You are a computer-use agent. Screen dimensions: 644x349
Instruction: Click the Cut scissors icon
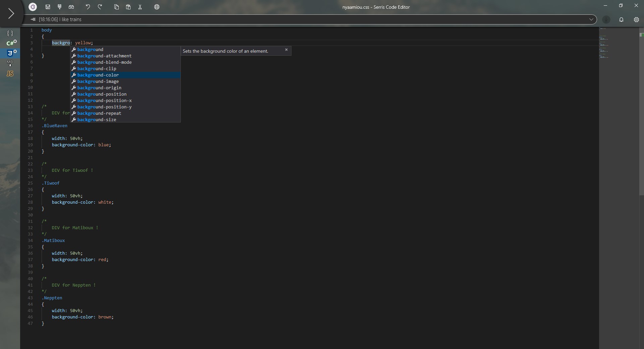pyautogui.click(x=140, y=7)
